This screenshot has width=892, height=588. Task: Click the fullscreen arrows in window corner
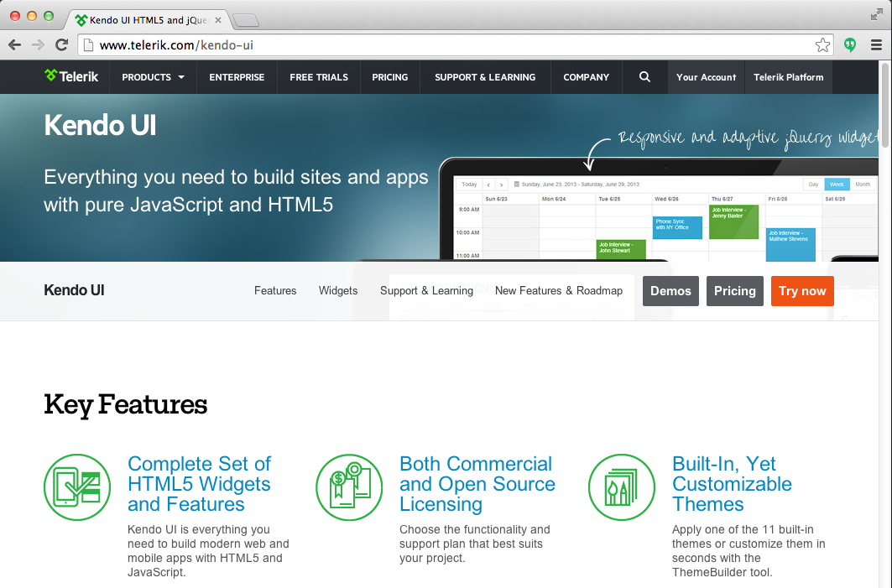(x=877, y=15)
